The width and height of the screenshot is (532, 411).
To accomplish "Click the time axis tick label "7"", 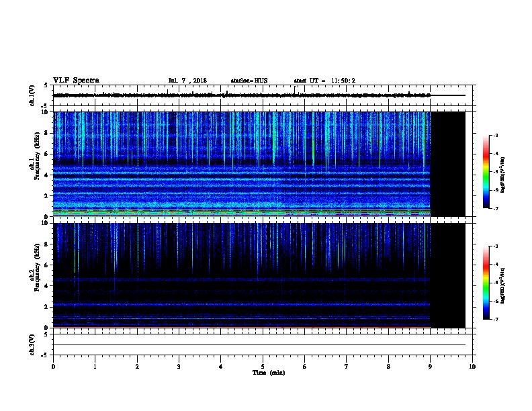I will click(347, 366).
